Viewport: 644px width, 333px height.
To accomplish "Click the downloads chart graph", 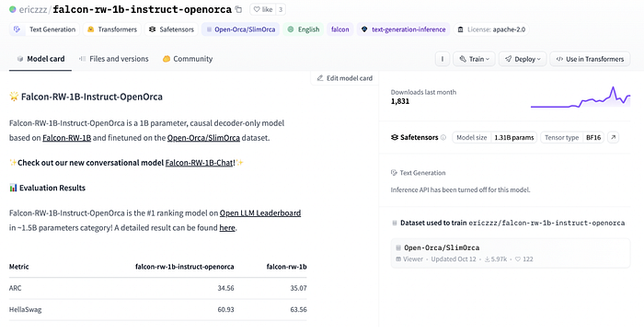I will pyautogui.click(x=581, y=98).
